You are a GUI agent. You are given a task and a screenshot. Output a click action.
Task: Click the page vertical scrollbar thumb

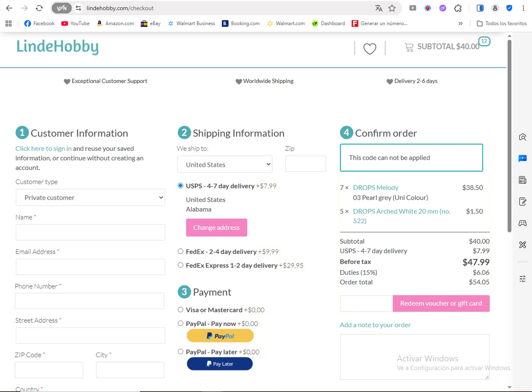click(x=509, y=136)
